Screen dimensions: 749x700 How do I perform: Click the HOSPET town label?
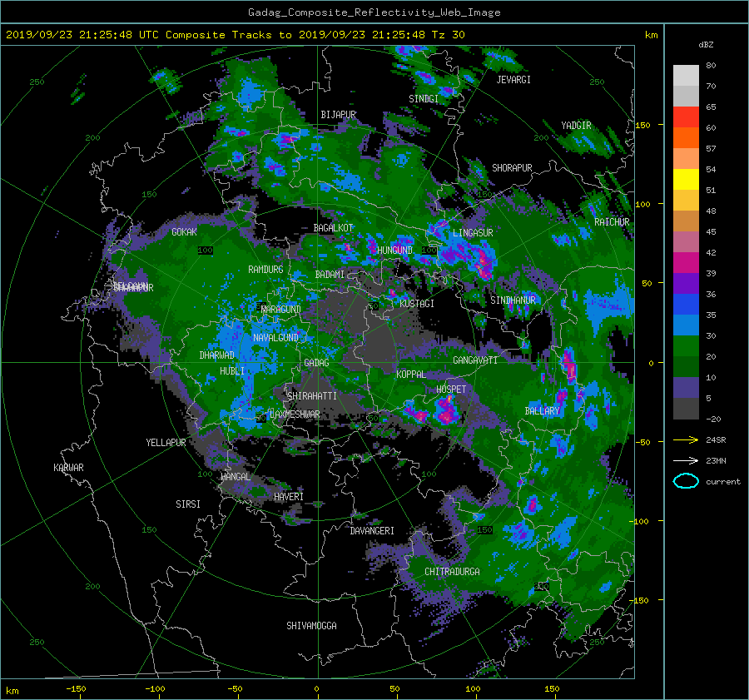tap(451, 390)
